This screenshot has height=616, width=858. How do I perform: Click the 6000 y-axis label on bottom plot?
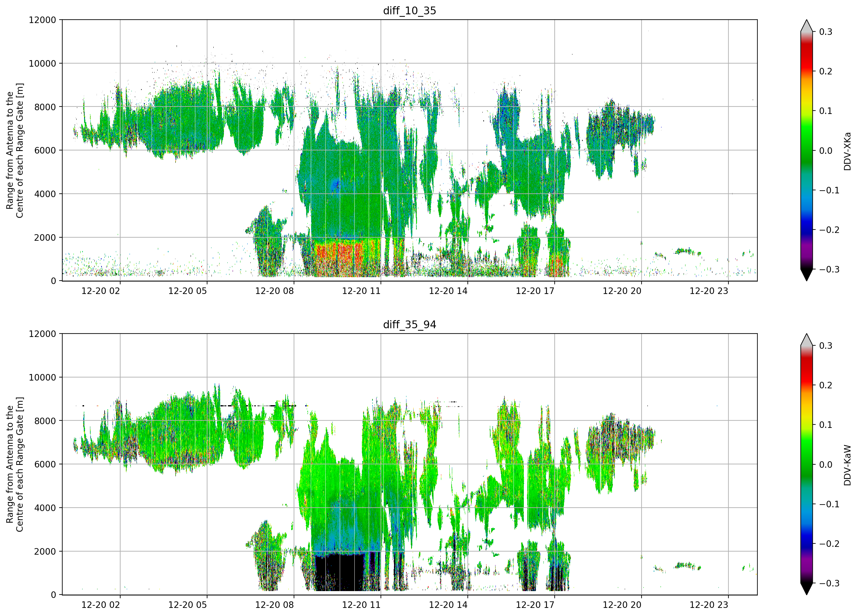[x=45, y=464]
